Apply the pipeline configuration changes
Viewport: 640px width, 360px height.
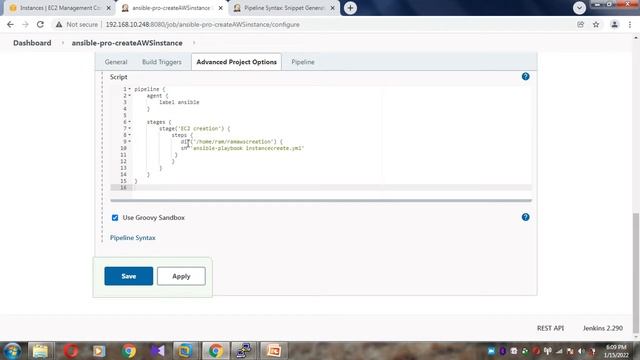tap(181, 276)
